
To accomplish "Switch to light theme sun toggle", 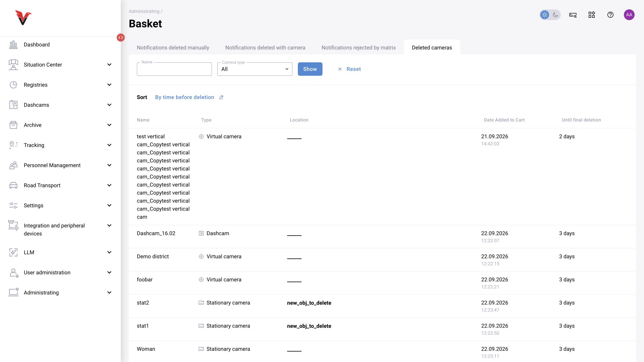I will 545,15.
